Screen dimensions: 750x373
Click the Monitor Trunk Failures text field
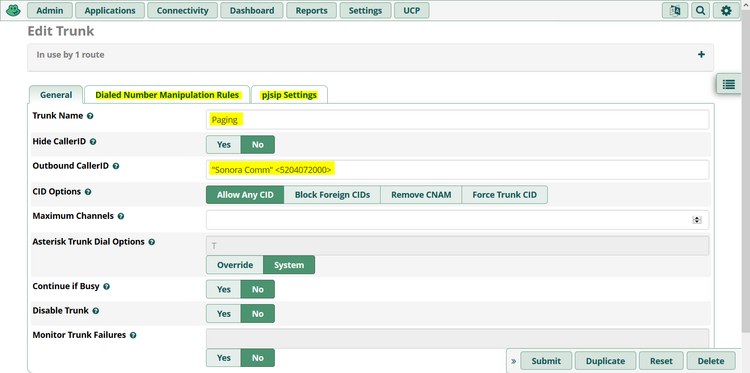point(458,338)
